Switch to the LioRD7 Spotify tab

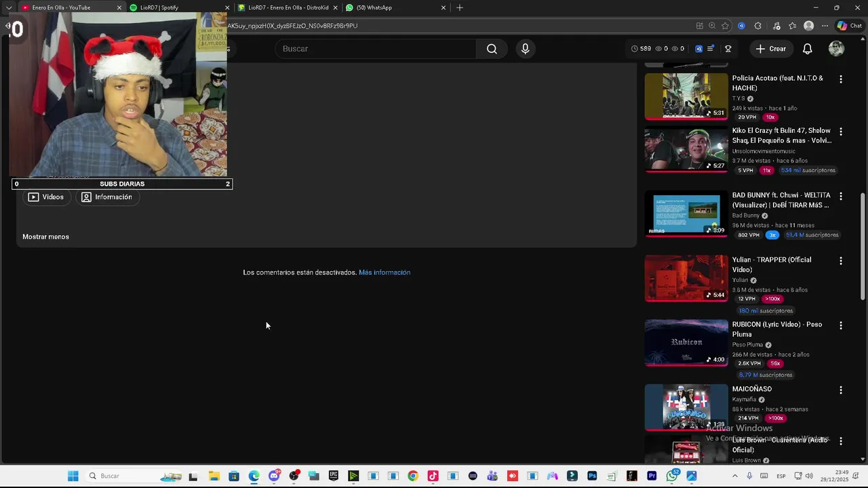click(x=178, y=7)
